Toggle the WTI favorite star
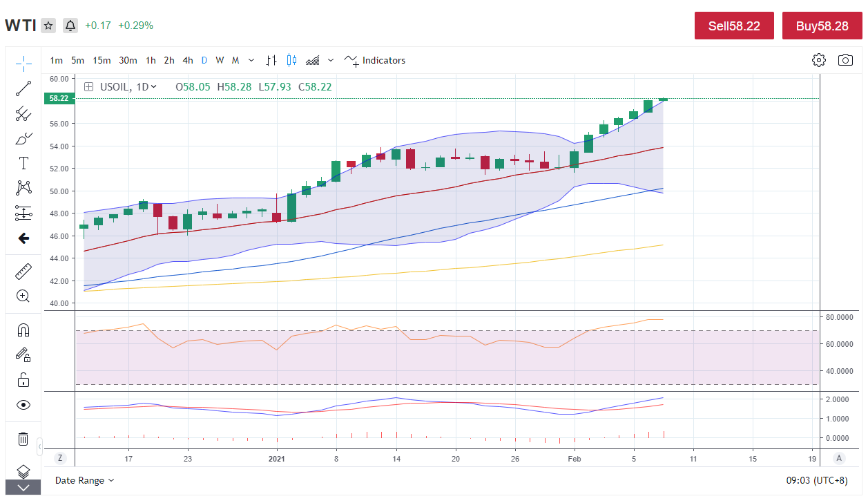The height and width of the screenshot is (503, 868). pyautogui.click(x=48, y=26)
